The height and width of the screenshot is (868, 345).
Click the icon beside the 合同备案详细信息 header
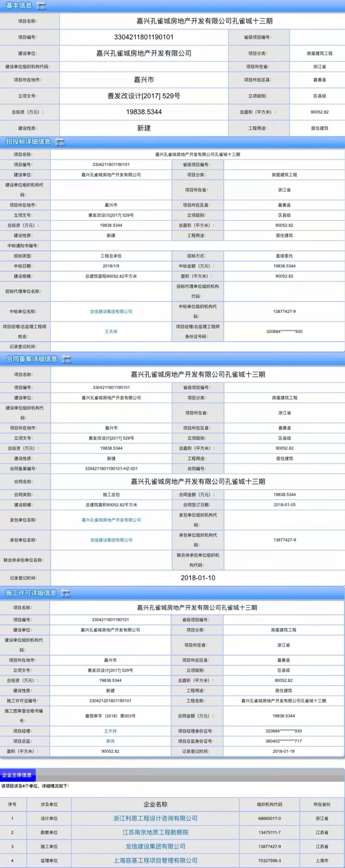[66, 359]
